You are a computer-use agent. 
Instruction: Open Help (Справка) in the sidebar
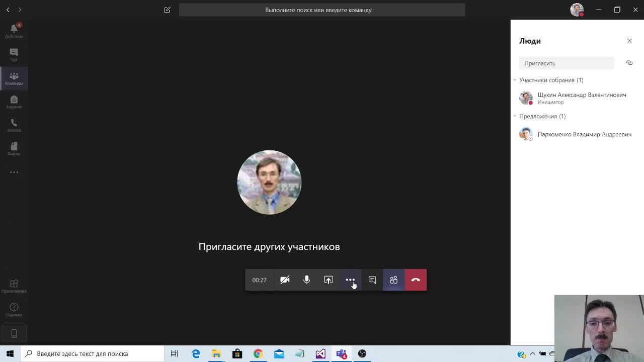coord(14,310)
